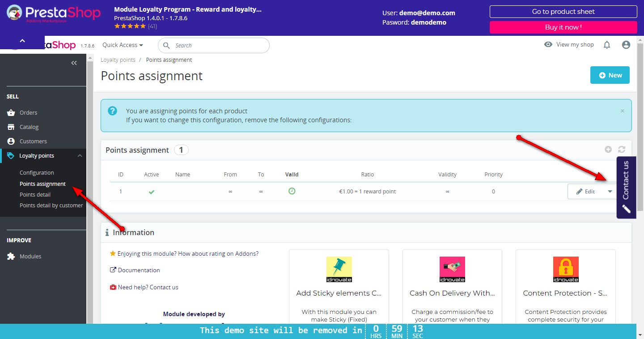644x339 pixels.
Task: Edit points assignment row 1
Action: [x=586, y=192]
